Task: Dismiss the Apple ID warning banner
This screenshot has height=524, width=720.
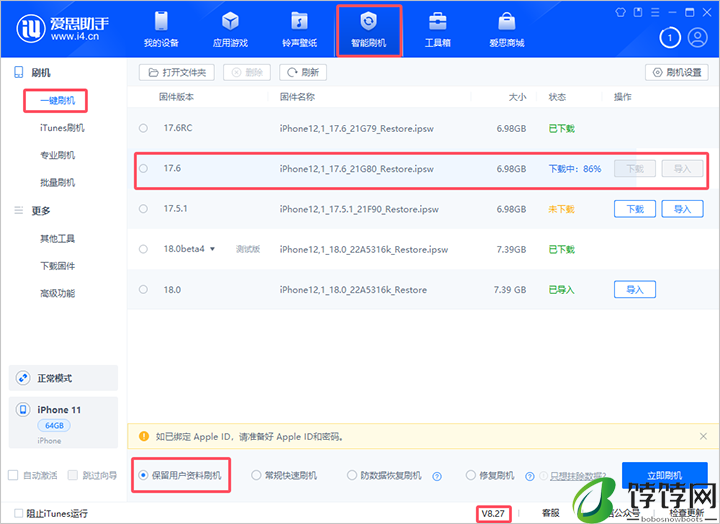Action: [703, 436]
